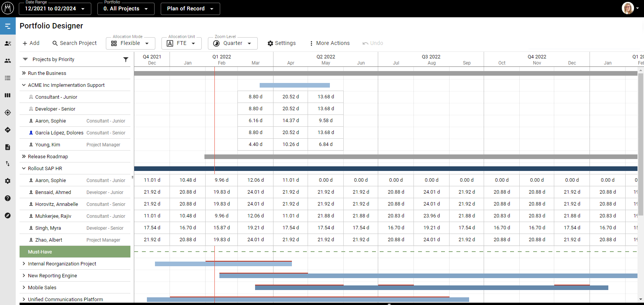
Task: Click the Add button
Action: tap(31, 43)
